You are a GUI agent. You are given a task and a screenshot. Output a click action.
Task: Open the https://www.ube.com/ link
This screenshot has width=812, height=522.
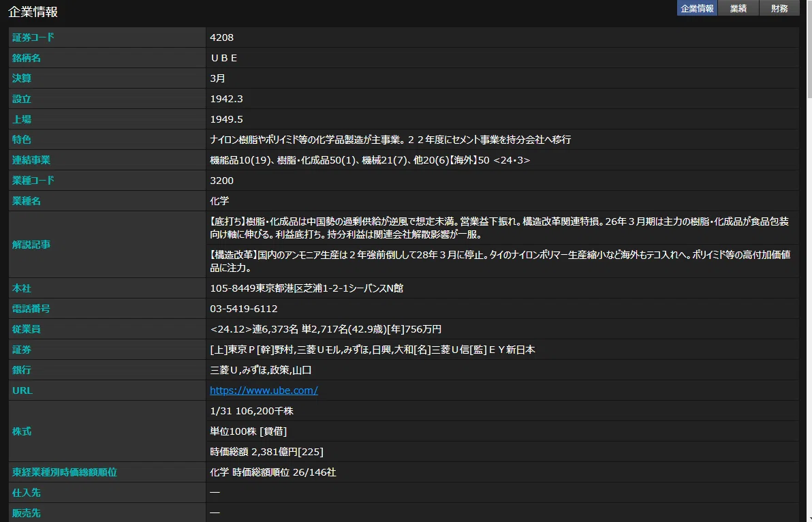coord(264,390)
